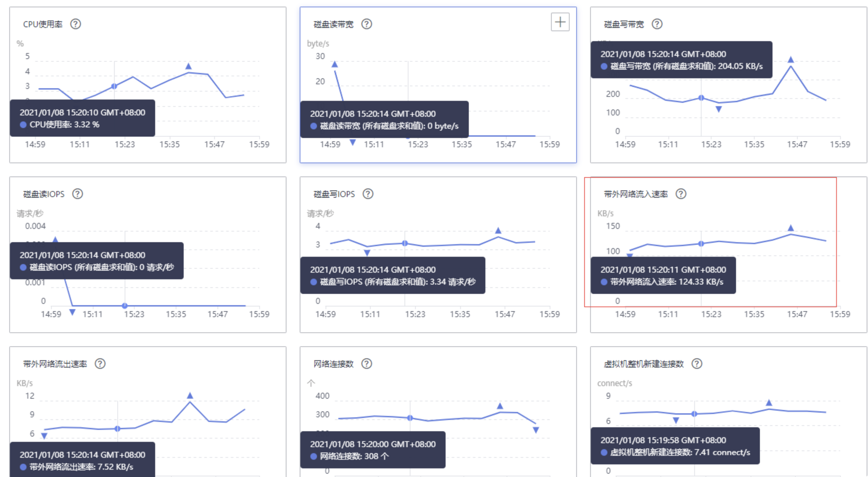Click the highlighted data point in 磁盘写IOPS chart
868x477 pixels.
pos(405,243)
